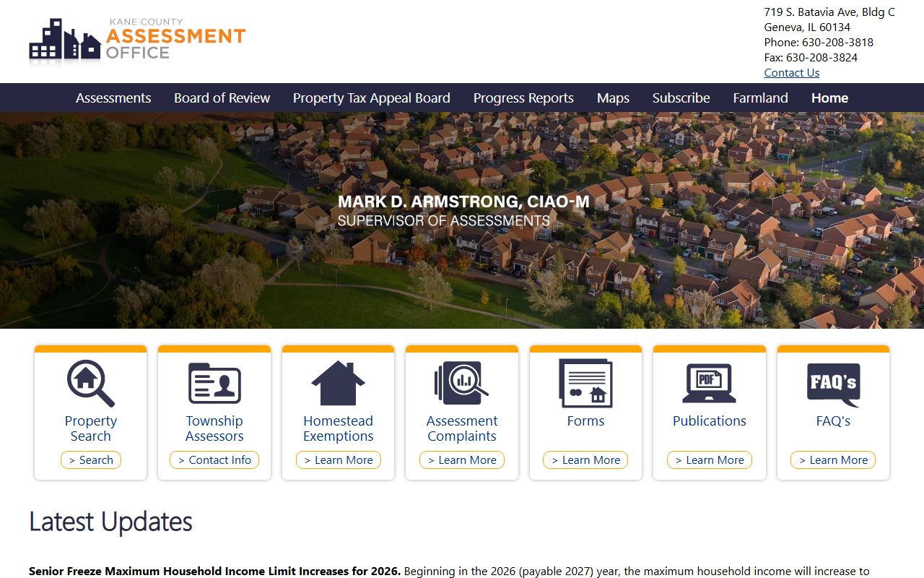Click the Homestead Exemptions house icon
The width and height of the screenshot is (924, 578).
(x=338, y=384)
